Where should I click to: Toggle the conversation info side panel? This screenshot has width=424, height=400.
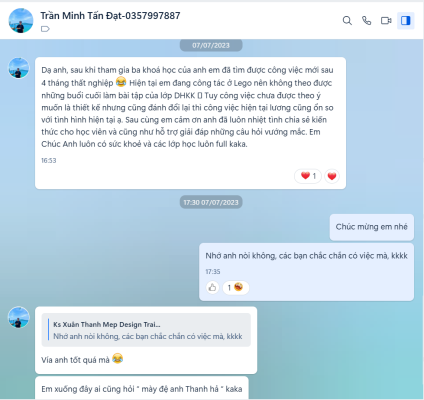(x=406, y=21)
